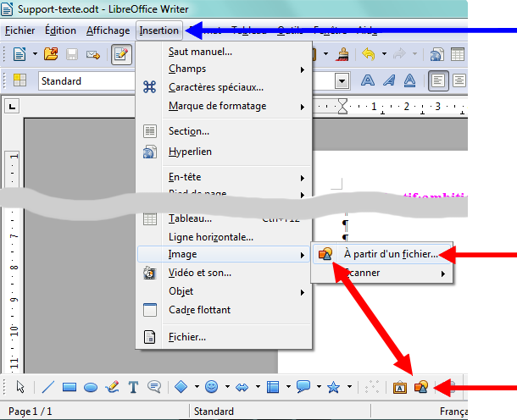
Task: Open the Fichier menu
Action: coord(19,30)
